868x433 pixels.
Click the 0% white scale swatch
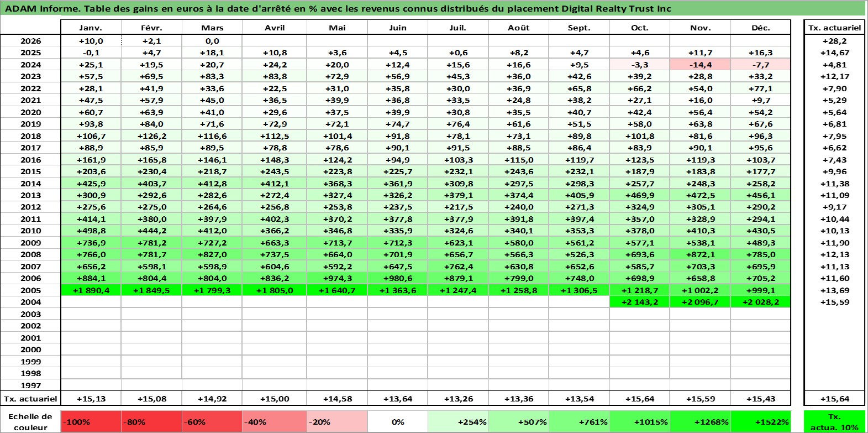coord(397,421)
